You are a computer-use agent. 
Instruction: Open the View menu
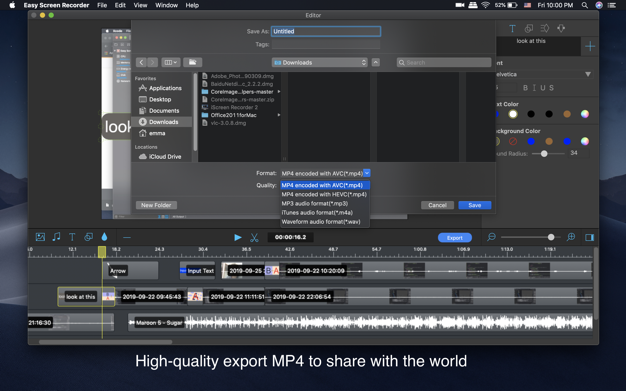(140, 5)
